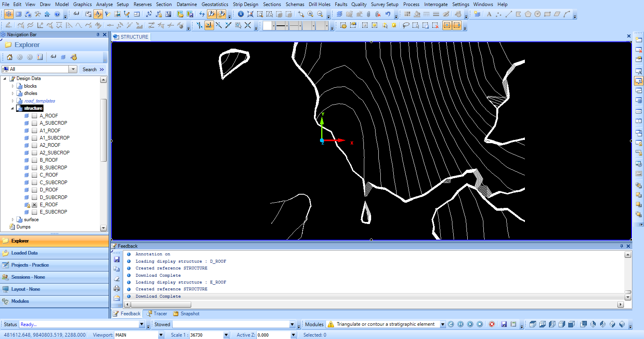Screen dimensions: 644x339
Task: Open the Loaded Data panel
Action: click(24, 253)
